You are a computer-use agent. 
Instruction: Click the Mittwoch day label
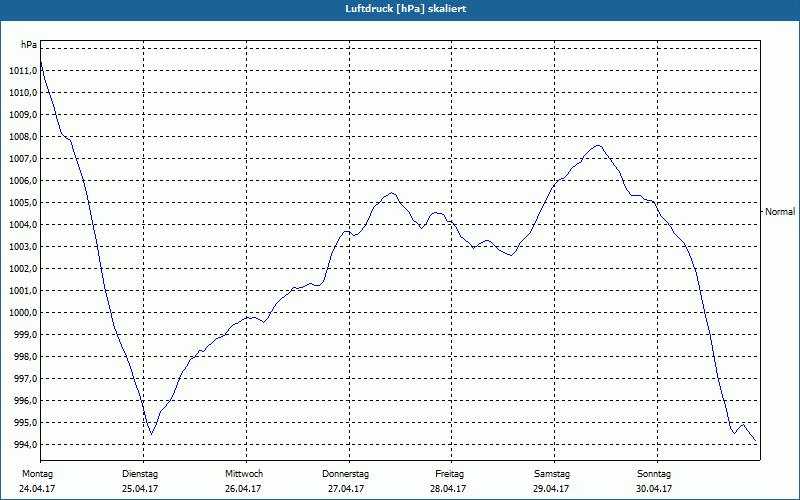point(244,474)
